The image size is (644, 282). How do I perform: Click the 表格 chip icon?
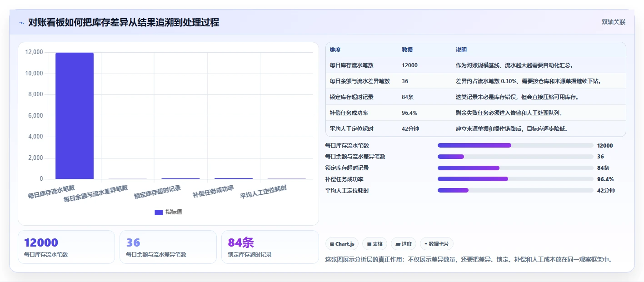tap(369, 244)
